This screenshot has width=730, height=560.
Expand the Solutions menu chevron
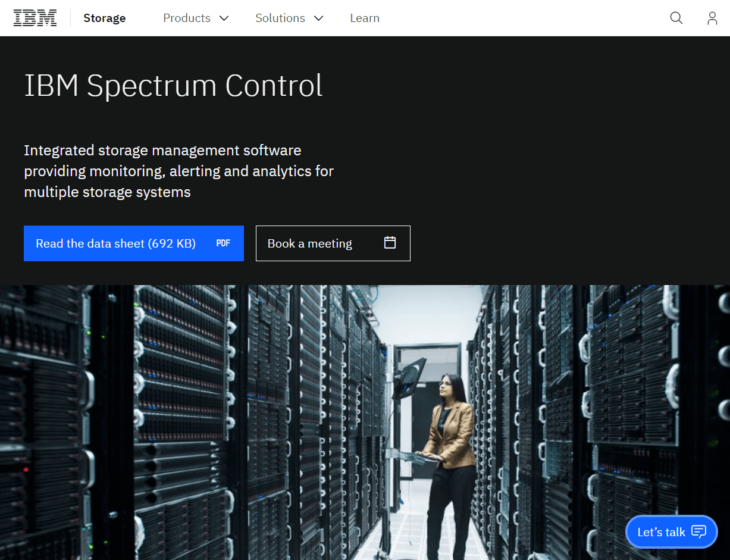318,18
